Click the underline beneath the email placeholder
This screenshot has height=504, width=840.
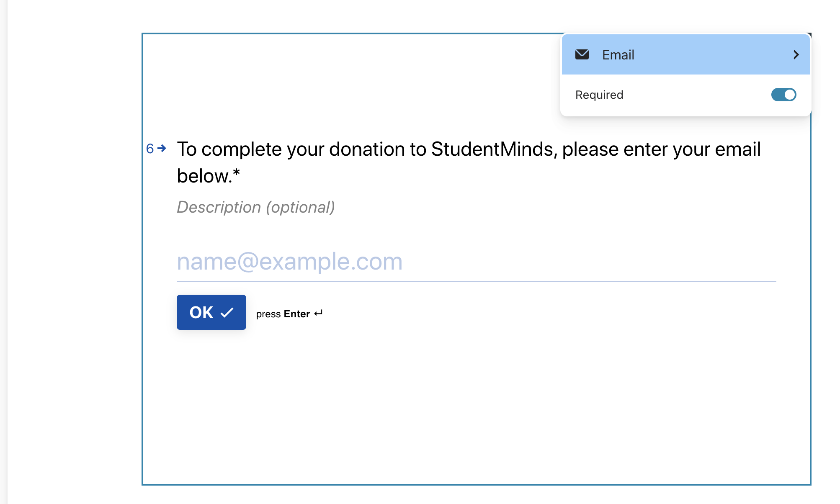tap(476, 282)
